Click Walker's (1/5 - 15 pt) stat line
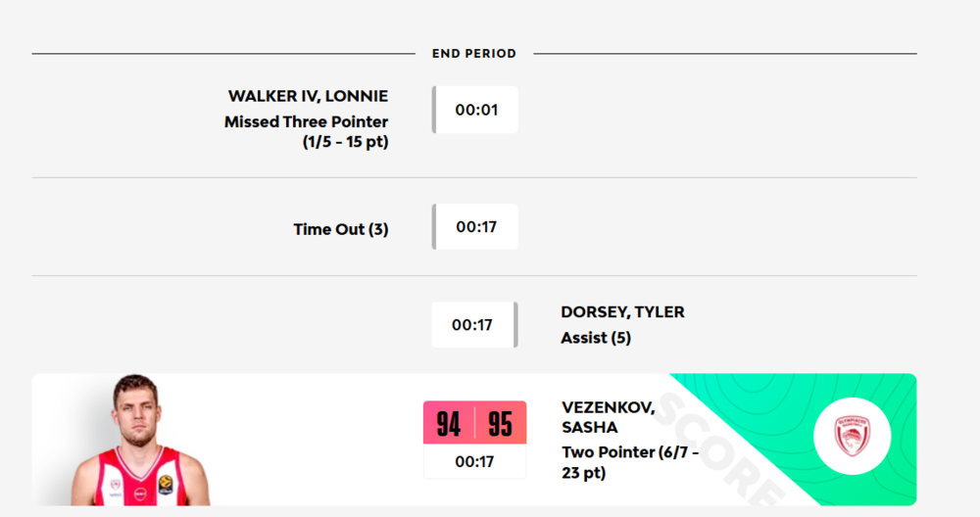980x517 pixels. pos(345,142)
